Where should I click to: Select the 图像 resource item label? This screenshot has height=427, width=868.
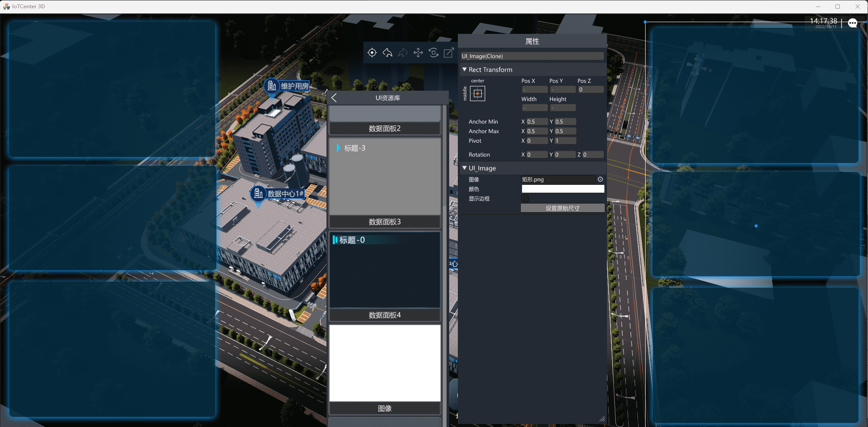385,408
